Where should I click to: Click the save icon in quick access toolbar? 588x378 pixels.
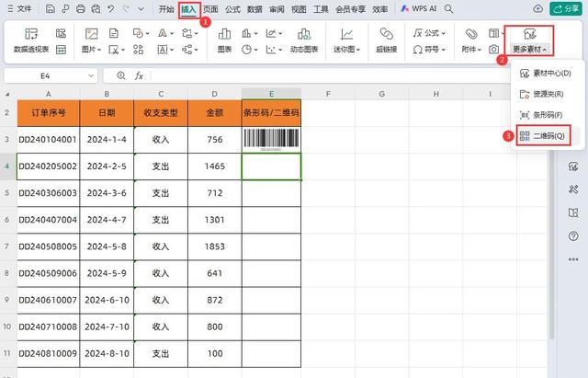(x=51, y=8)
